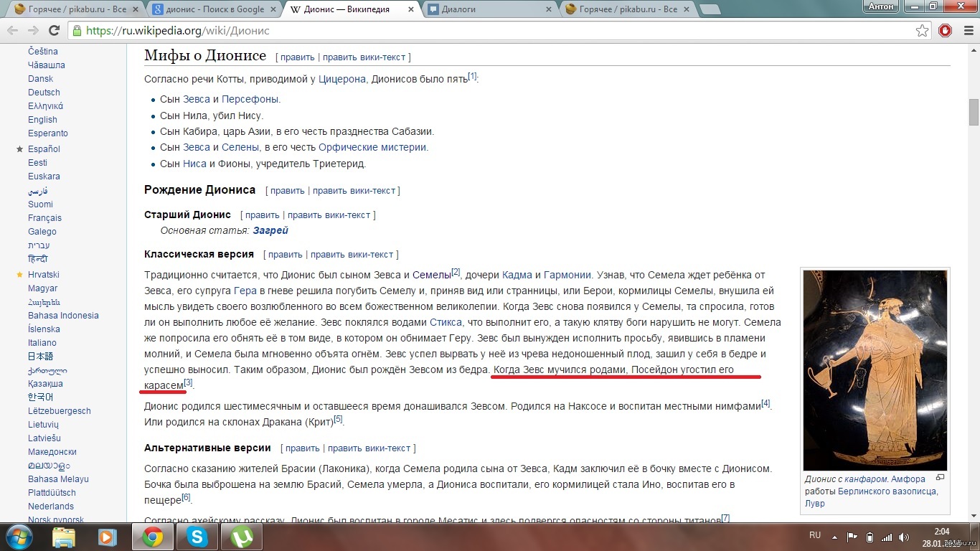The image size is (980, 551).
Task: Open the AdBlock extension icon
Action: [x=946, y=31]
